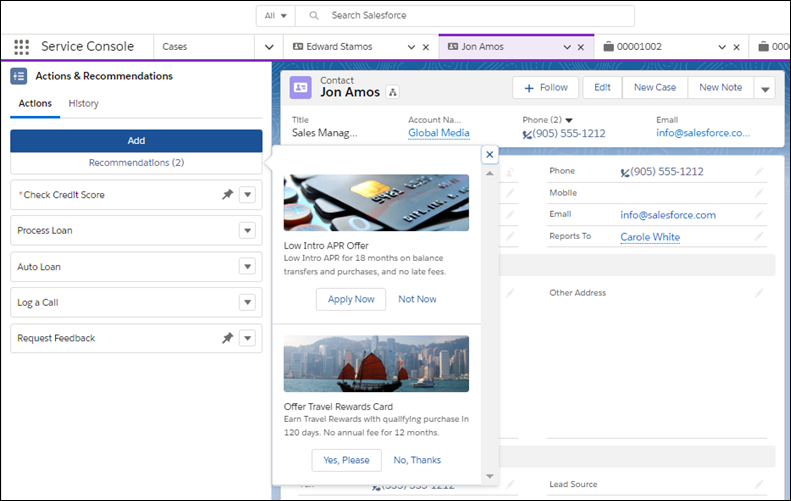Image resolution: width=791 pixels, height=501 pixels.
Task: Edit the Email field using pencil icon
Action: coord(758,215)
